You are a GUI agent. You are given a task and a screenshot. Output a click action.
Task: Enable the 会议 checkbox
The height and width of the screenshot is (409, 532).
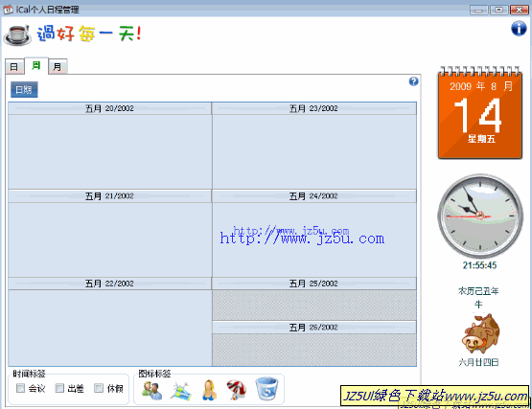click(21, 388)
